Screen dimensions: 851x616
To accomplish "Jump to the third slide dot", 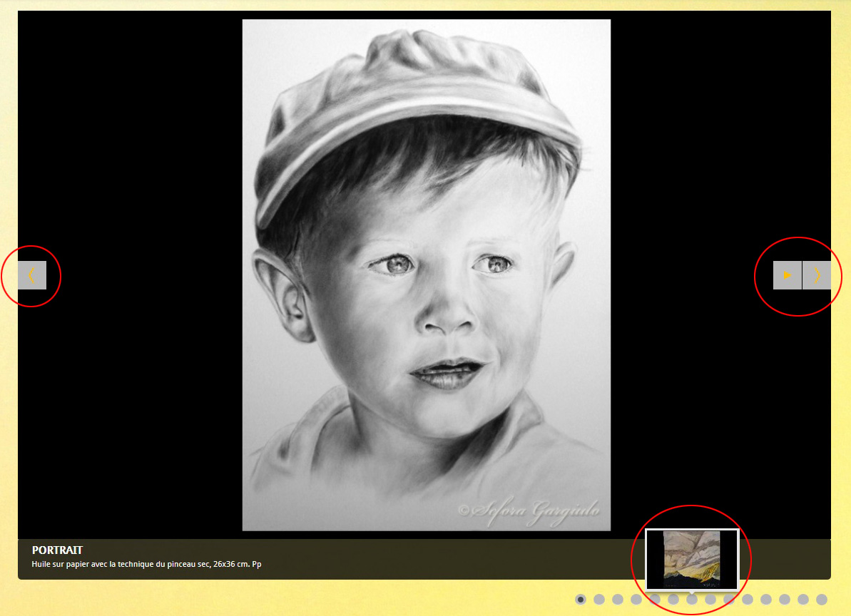I will [x=618, y=599].
